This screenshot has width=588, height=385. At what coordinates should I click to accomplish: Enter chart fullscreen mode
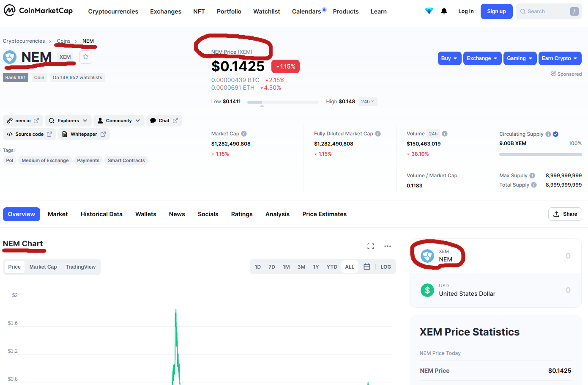pos(371,246)
